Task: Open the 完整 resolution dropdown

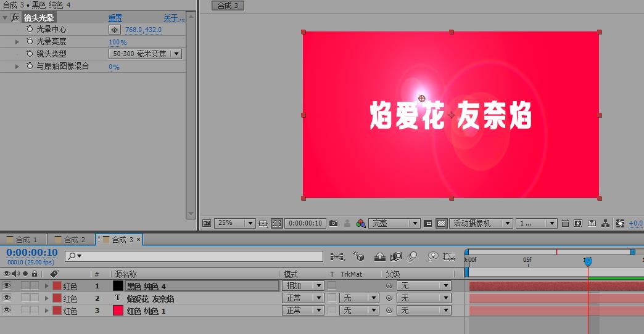Action: (x=394, y=223)
